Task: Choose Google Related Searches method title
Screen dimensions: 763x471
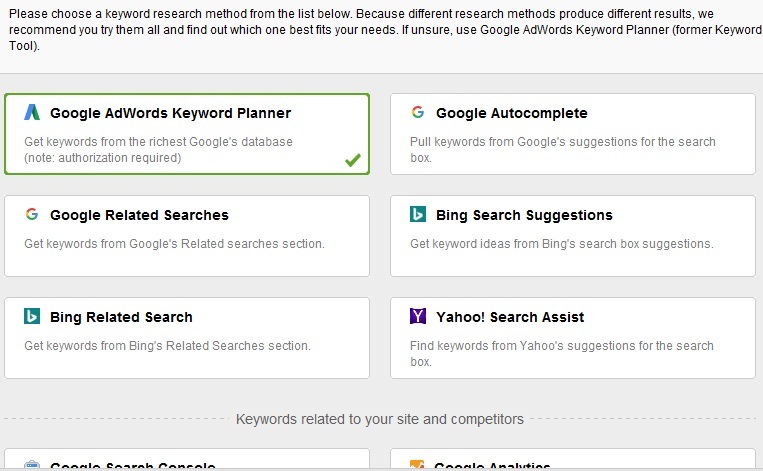Action: (x=139, y=215)
